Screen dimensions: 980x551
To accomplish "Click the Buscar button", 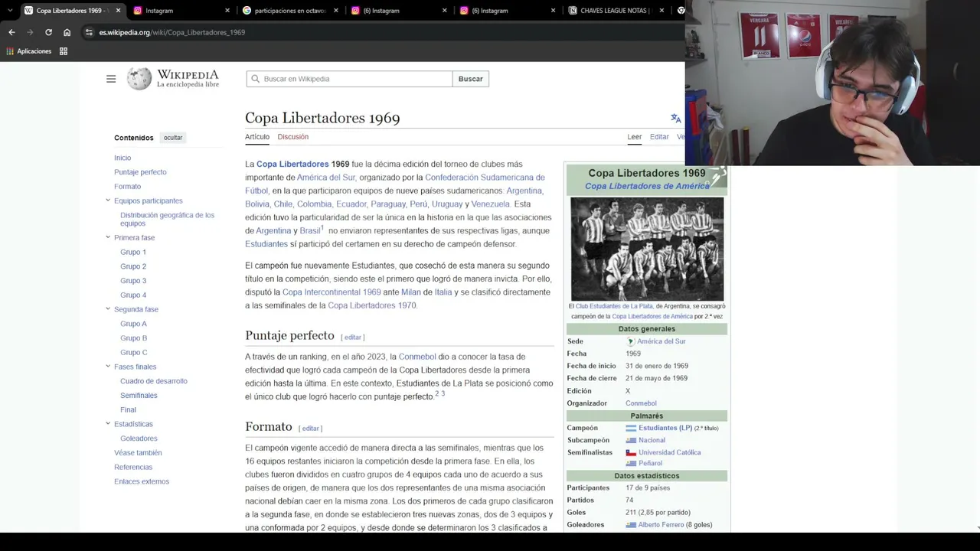I will coord(471,79).
